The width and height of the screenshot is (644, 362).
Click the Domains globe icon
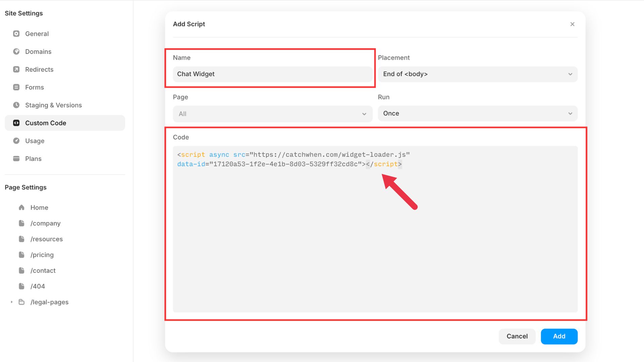16,51
